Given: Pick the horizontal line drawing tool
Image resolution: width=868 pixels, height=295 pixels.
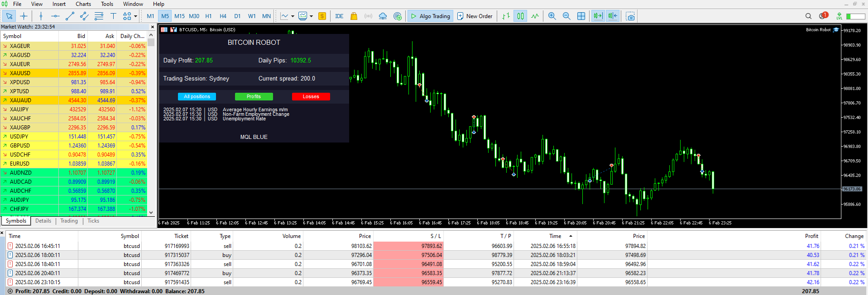Looking at the screenshot, I should coord(55,16).
